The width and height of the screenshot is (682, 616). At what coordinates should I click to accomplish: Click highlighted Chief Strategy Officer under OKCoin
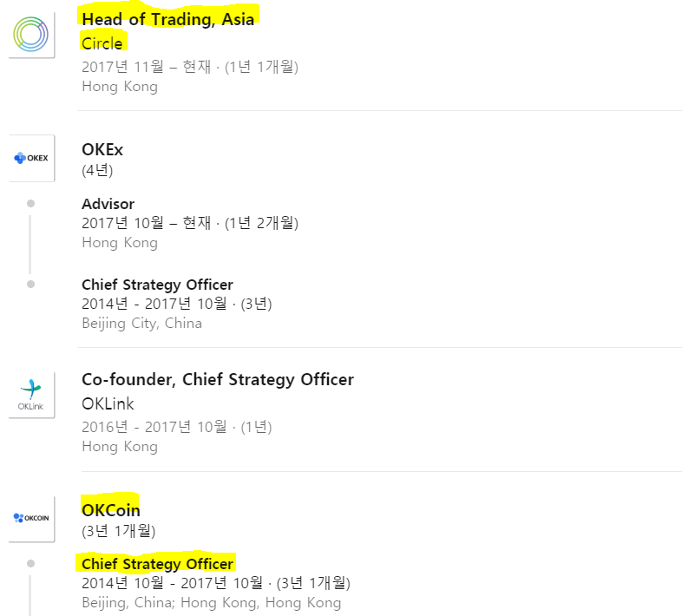[157, 564]
